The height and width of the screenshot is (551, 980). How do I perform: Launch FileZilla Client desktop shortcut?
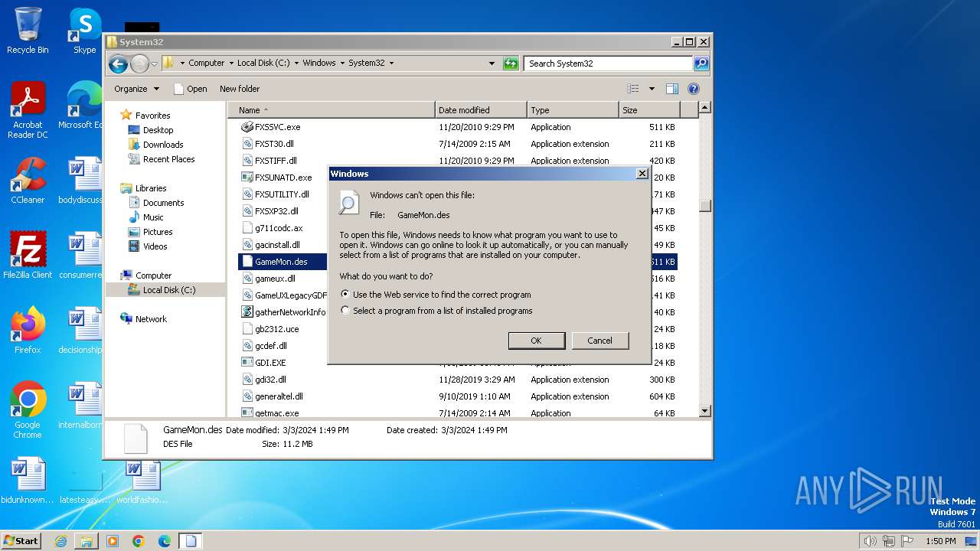click(28, 255)
